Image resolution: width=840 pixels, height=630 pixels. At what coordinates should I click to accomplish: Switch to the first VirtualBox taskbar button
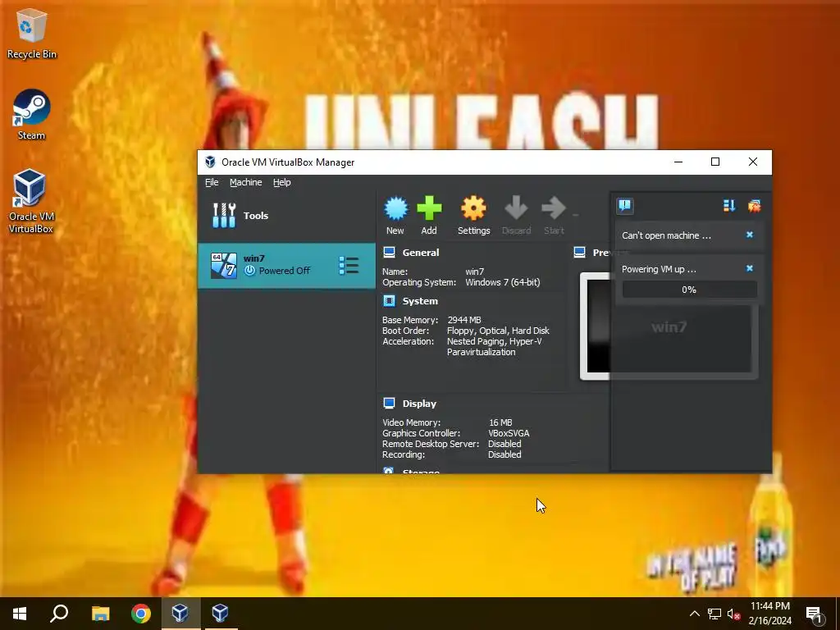(180, 614)
